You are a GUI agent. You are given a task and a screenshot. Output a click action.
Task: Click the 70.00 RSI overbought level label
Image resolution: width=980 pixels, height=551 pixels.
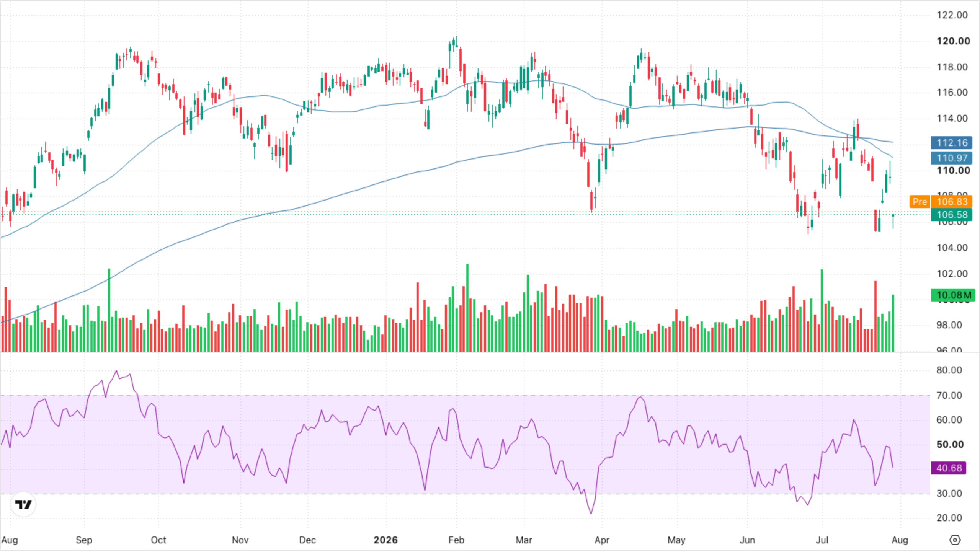tap(949, 395)
